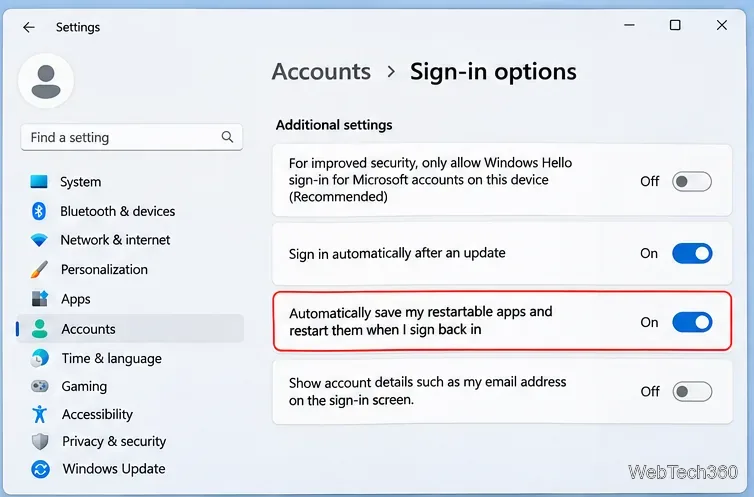Image resolution: width=754 pixels, height=497 pixels.
Task: Click the Additional settings heading
Action: (x=334, y=125)
